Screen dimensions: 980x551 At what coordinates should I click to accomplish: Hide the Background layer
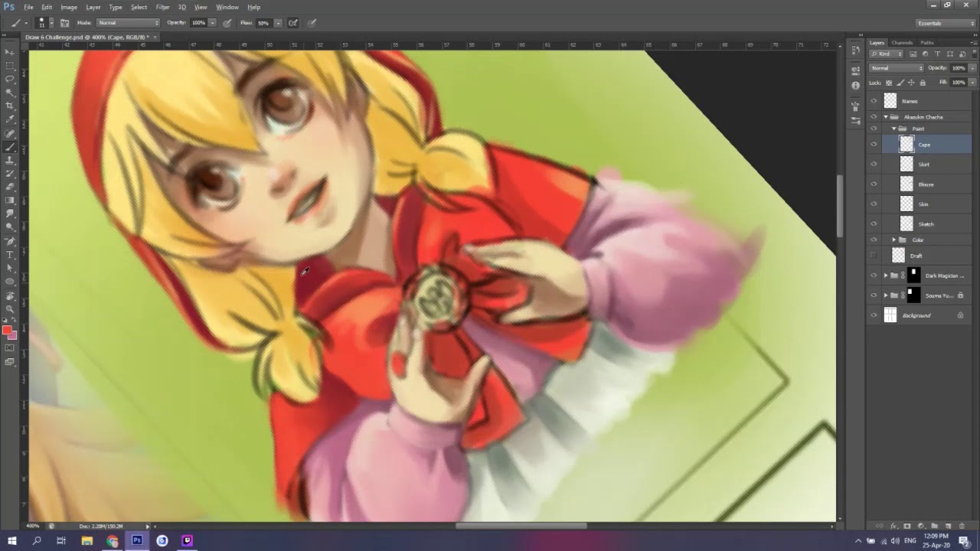874,315
